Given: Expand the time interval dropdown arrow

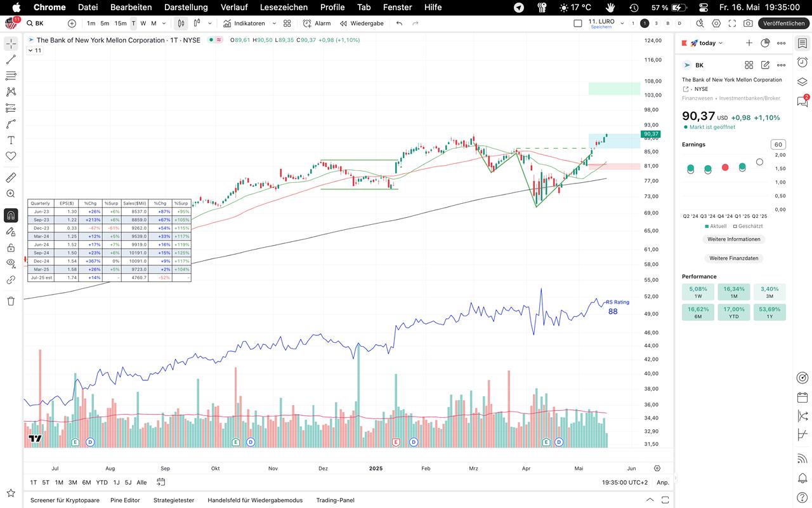Looking at the screenshot, I should (164, 23).
